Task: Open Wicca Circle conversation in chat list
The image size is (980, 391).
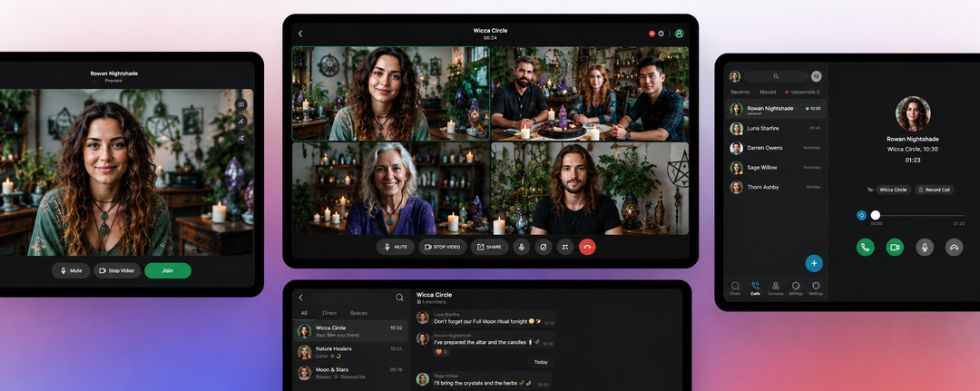Action: point(350,331)
